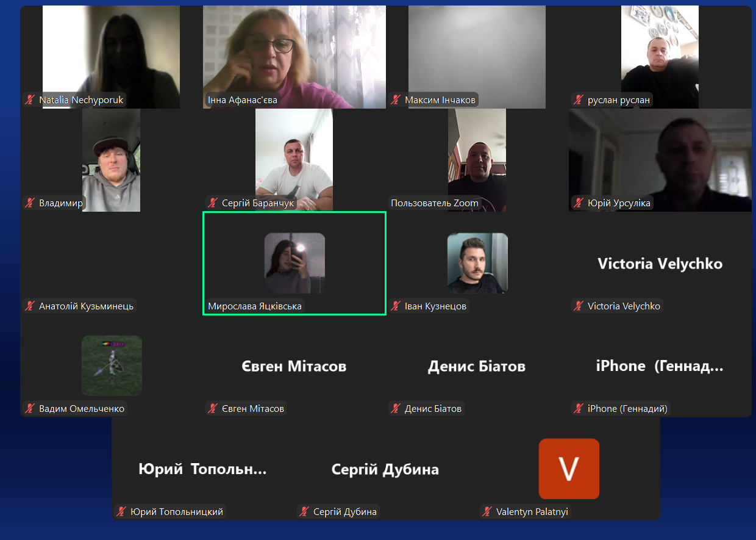Screen dimensions: 756x540
Task: Click muted mic icon next to Юрій Урсуліка
Action: pos(579,203)
